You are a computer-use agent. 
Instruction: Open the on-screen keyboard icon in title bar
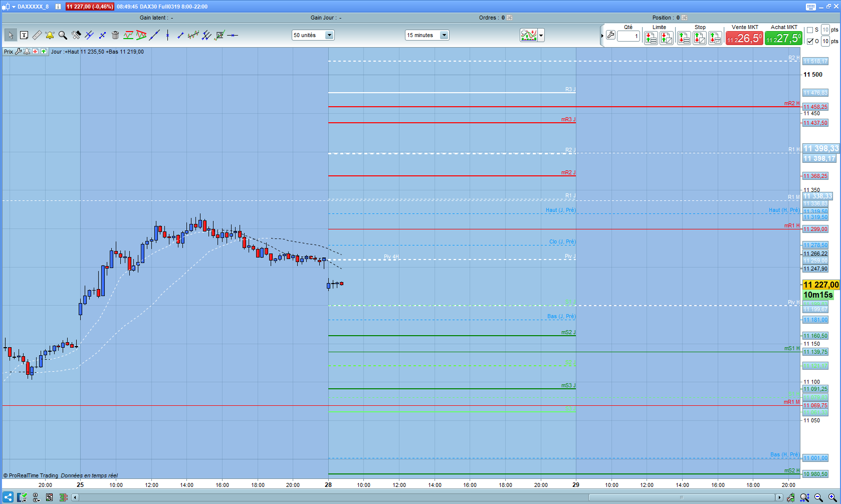811,7
